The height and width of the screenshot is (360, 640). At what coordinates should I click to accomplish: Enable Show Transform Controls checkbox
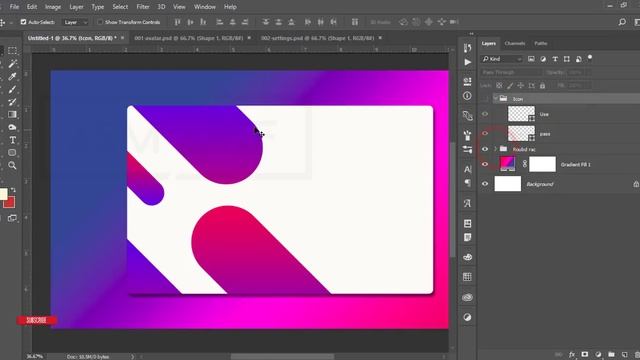(100, 22)
